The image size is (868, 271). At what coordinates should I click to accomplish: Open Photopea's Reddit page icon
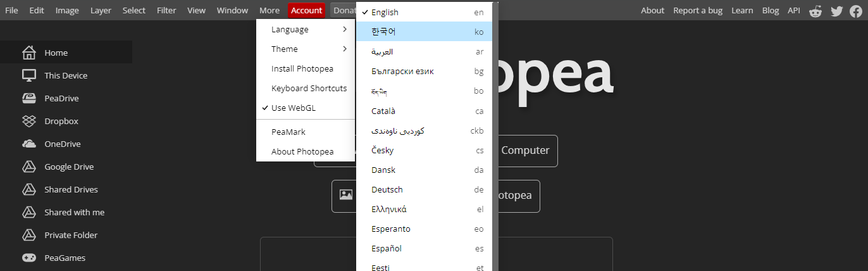[x=815, y=10]
